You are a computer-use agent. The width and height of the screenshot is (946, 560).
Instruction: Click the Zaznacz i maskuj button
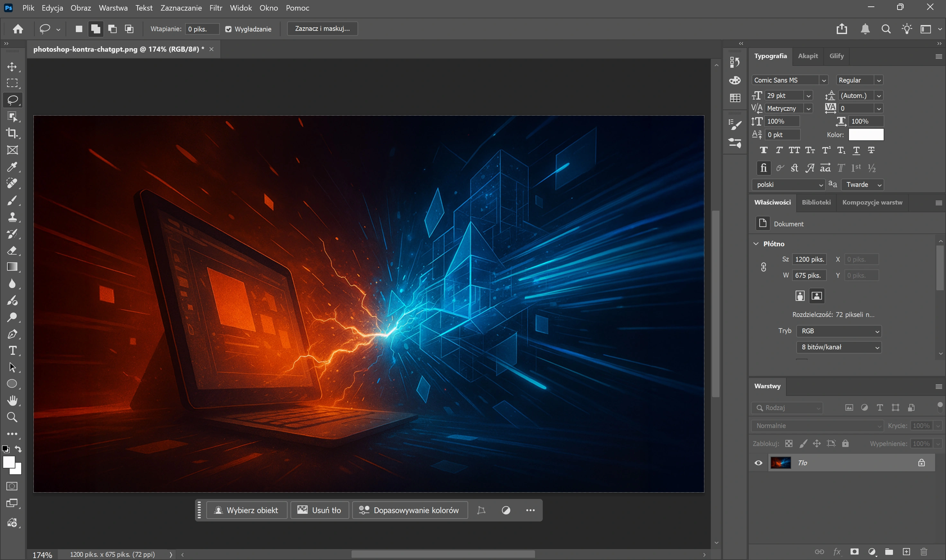coord(322,29)
